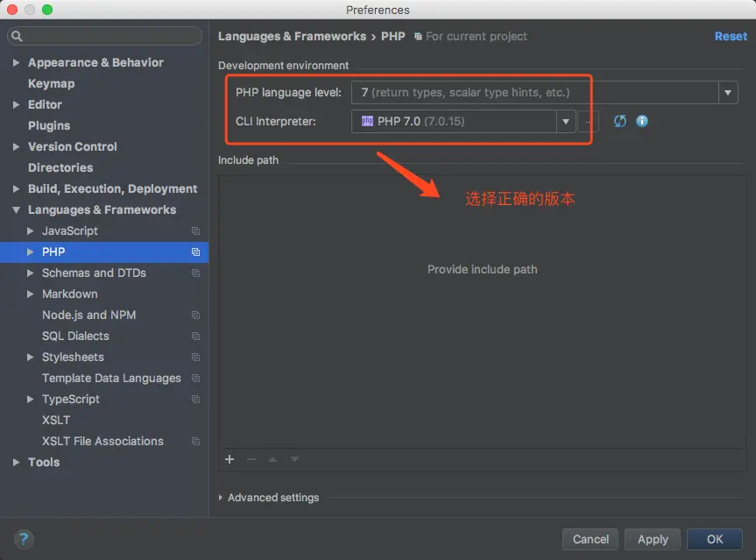The image size is (756, 560).
Task: Click into the preferences search field
Action: click(x=104, y=36)
